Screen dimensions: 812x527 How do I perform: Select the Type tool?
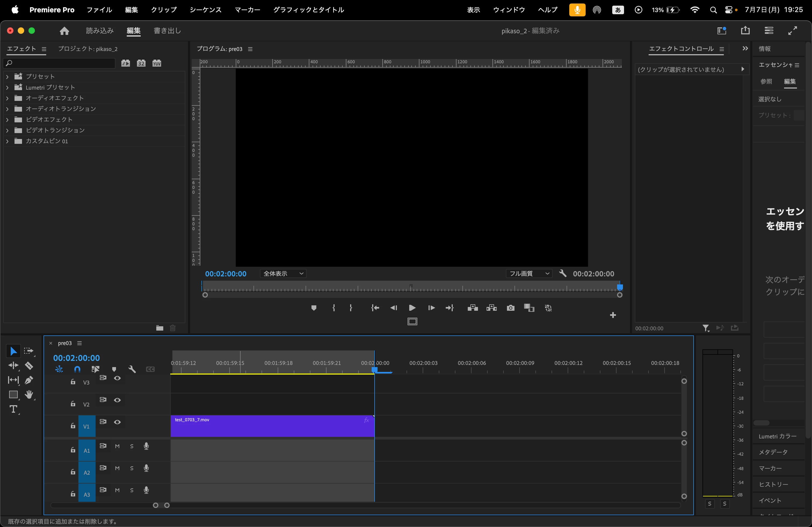[13, 409]
